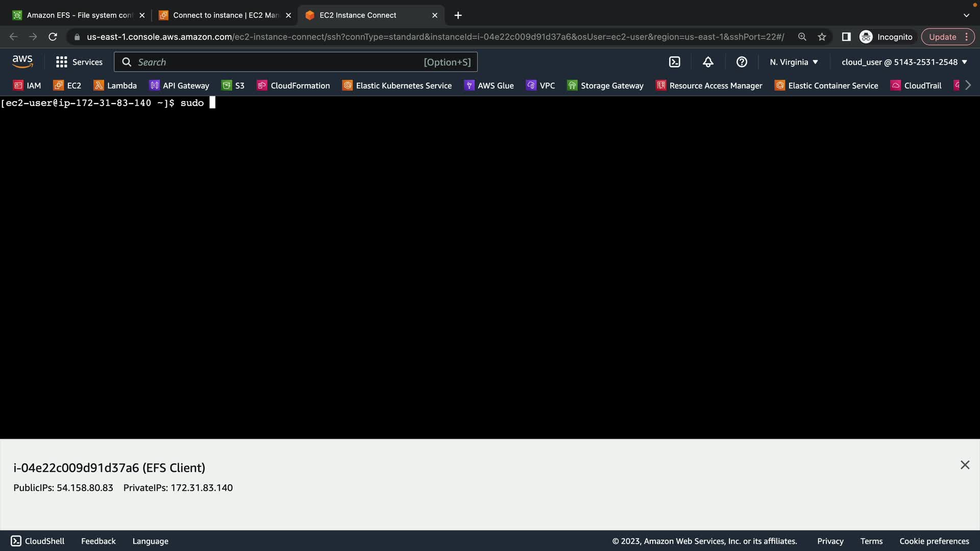Click the AWS logo home icon

click(22, 62)
